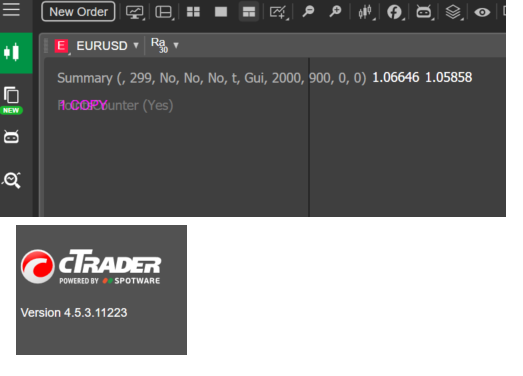Select the single chart layout
This screenshot has height=376, width=523.
(x=221, y=12)
